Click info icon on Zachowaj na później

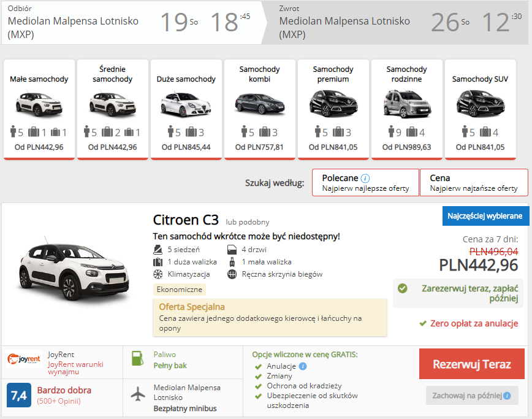point(507,396)
